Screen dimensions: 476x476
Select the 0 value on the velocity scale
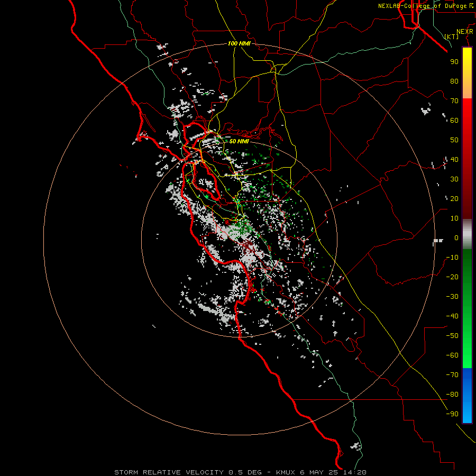tap(456, 237)
